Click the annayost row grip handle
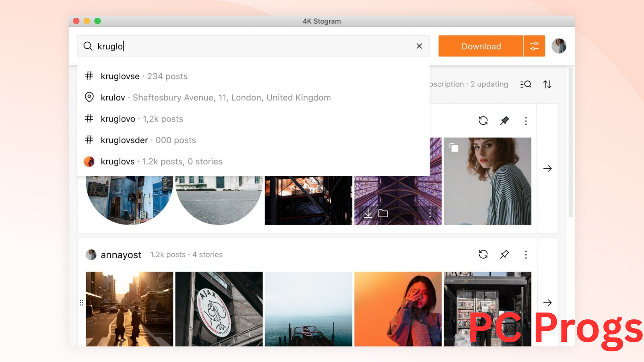 click(x=81, y=302)
